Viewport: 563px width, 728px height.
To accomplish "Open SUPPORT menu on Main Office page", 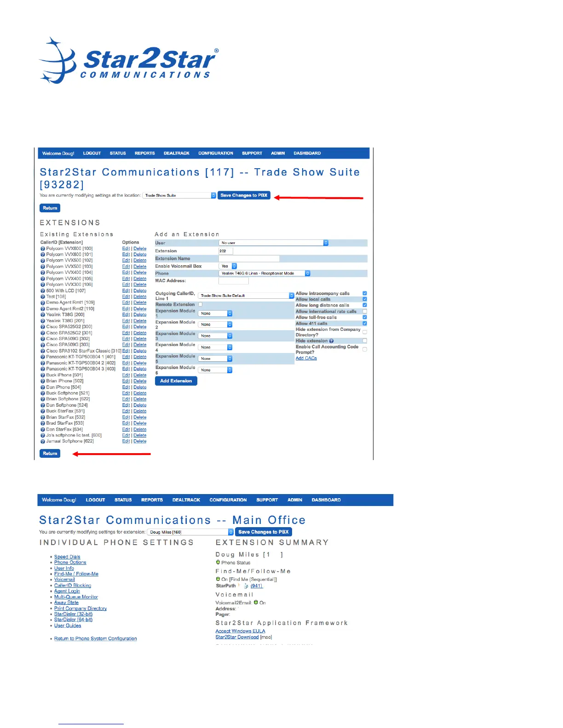I will pyautogui.click(x=267, y=500).
